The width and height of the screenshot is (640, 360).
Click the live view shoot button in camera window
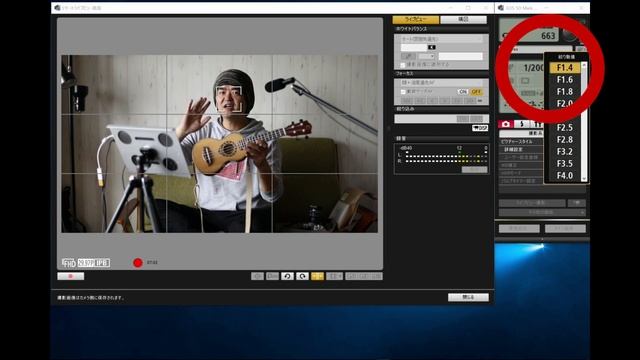click(x=532, y=203)
